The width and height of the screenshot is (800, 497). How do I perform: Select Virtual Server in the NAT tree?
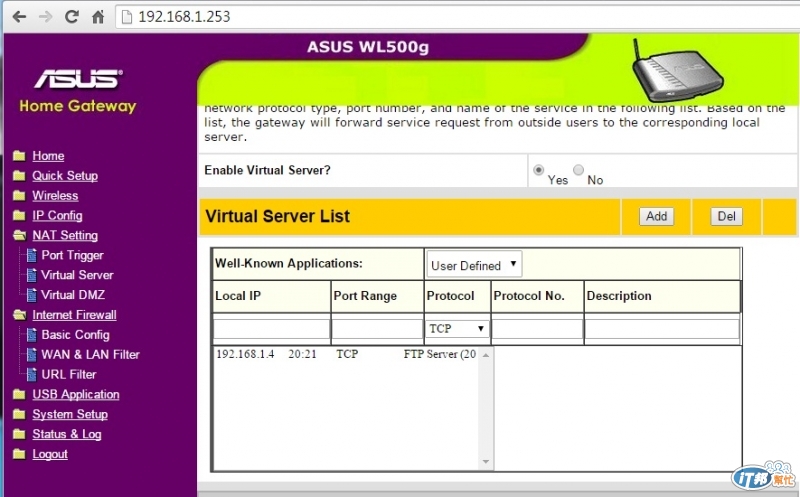point(77,275)
